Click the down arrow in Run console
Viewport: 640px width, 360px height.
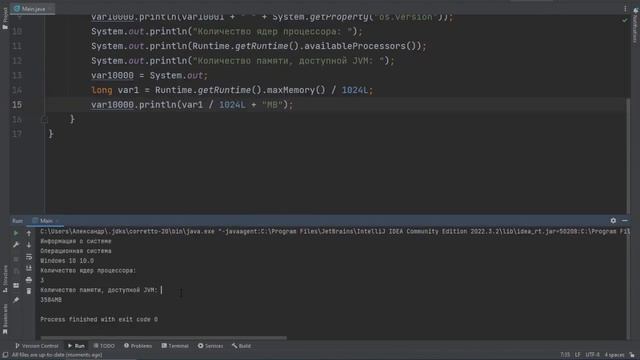click(29, 244)
